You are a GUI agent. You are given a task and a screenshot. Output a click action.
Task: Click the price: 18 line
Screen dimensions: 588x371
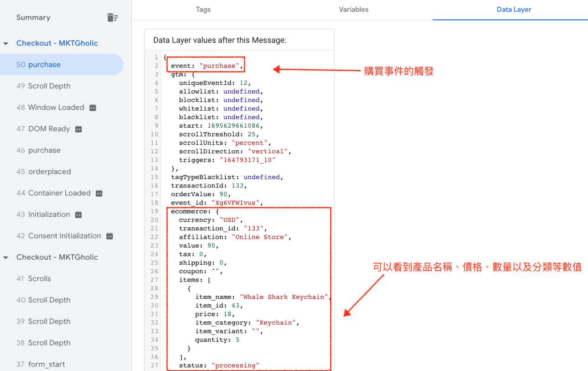coord(215,314)
